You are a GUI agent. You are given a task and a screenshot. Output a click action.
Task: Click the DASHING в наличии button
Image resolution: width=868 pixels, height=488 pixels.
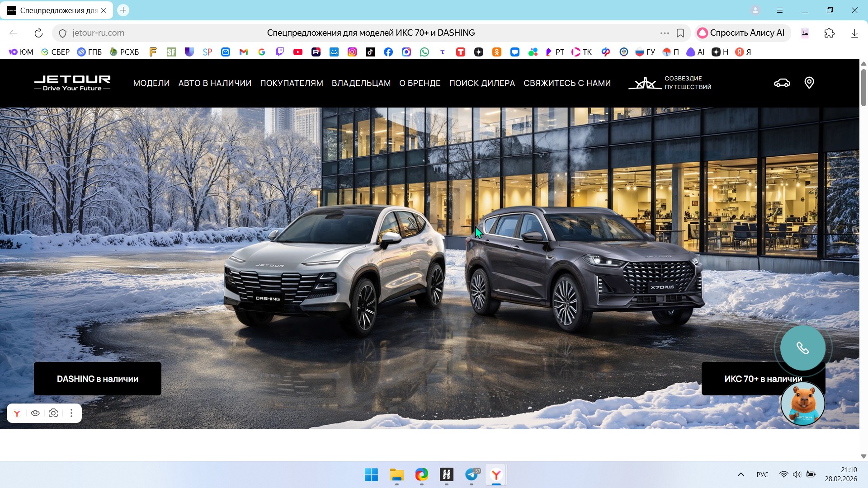98,379
